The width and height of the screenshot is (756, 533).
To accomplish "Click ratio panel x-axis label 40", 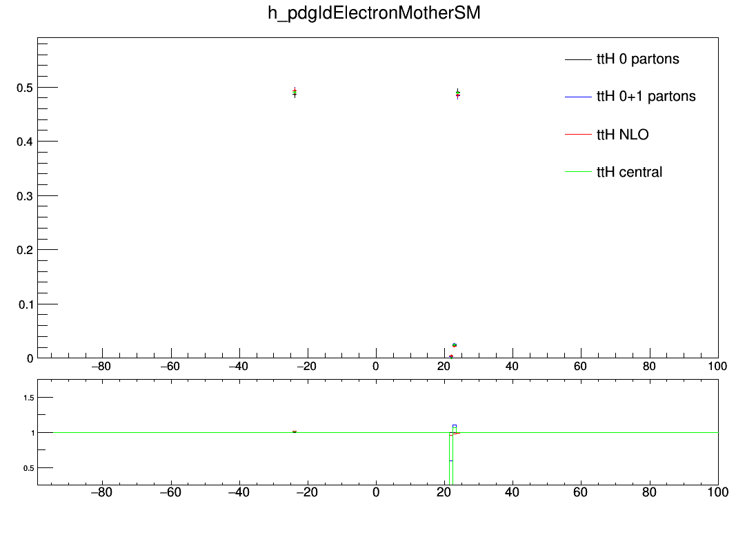I will [513, 492].
